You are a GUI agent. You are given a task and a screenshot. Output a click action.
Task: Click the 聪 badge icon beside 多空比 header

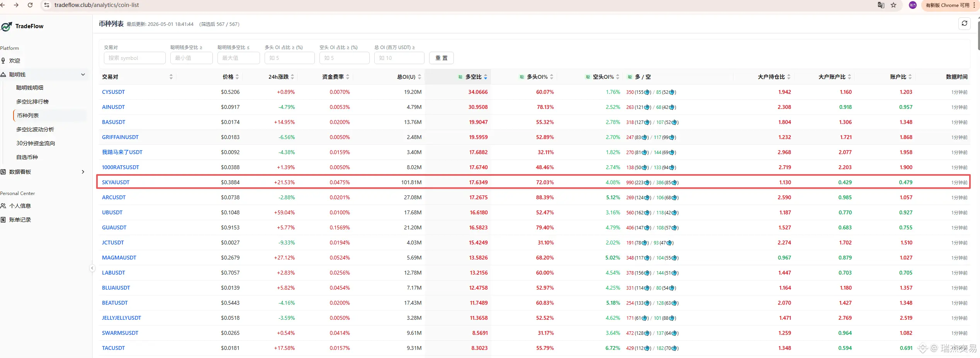460,77
